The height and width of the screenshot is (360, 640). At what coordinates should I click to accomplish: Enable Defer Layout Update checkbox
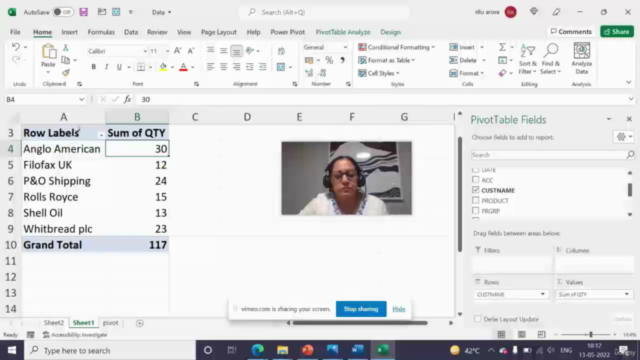(x=478, y=319)
